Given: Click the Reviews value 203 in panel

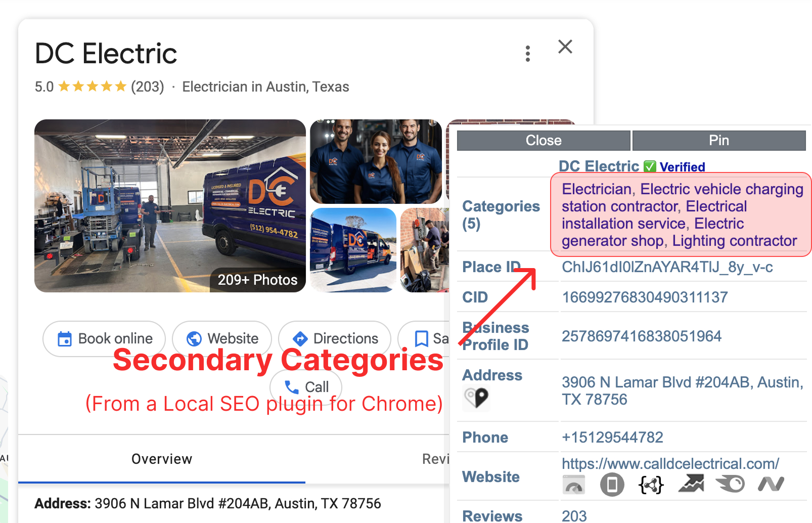Looking at the screenshot, I should [574, 516].
